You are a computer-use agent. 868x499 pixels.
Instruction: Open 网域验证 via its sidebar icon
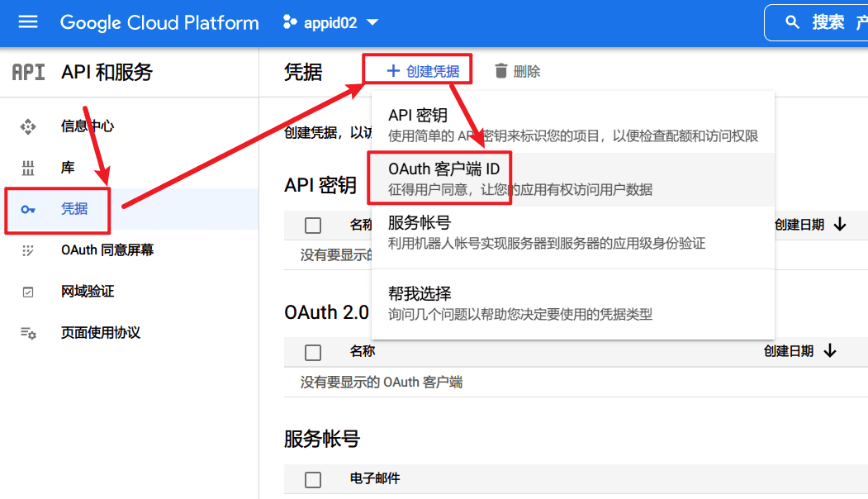pos(28,292)
